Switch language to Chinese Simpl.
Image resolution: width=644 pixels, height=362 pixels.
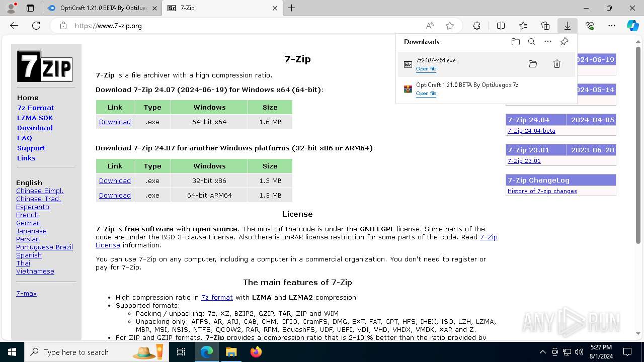pyautogui.click(x=40, y=191)
